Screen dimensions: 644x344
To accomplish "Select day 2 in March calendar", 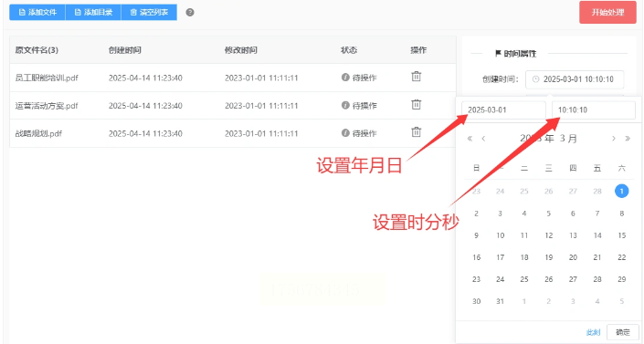I will [477, 214].
